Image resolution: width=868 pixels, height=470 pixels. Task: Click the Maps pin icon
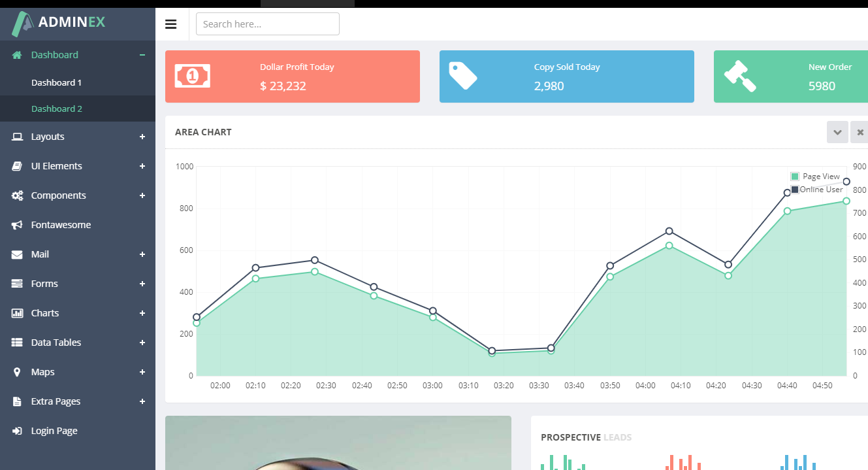click(x=17, y=372)
